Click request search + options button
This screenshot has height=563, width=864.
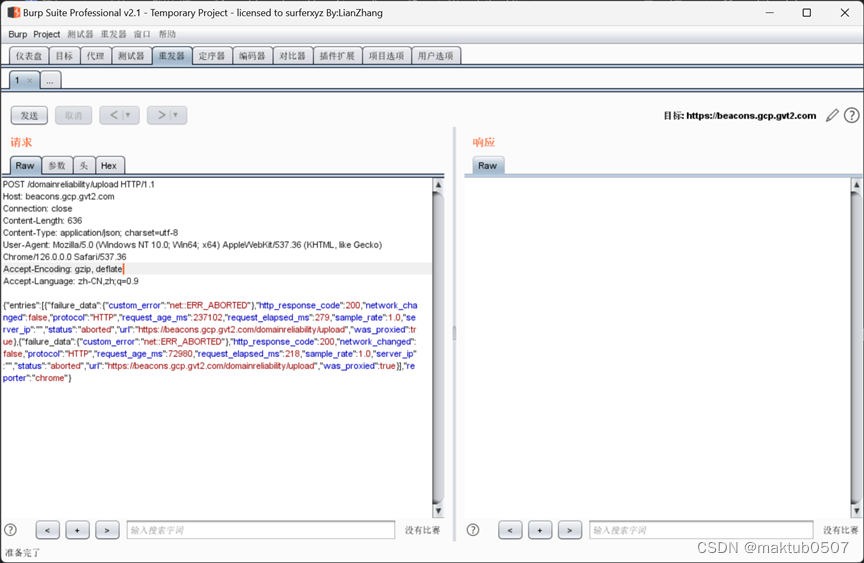click(77, 530)
